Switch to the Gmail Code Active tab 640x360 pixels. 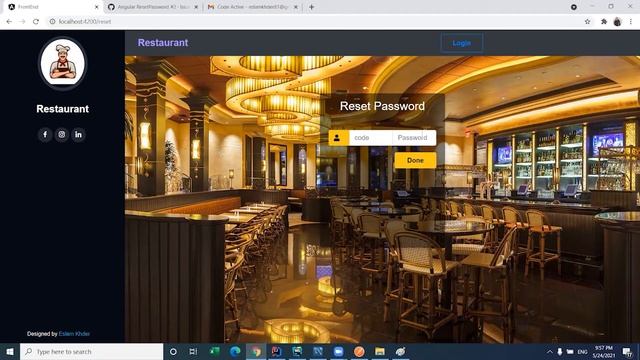[x=251, y=7]
